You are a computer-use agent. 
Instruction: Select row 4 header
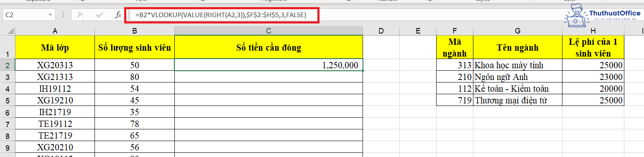click(x=8, y=88)
